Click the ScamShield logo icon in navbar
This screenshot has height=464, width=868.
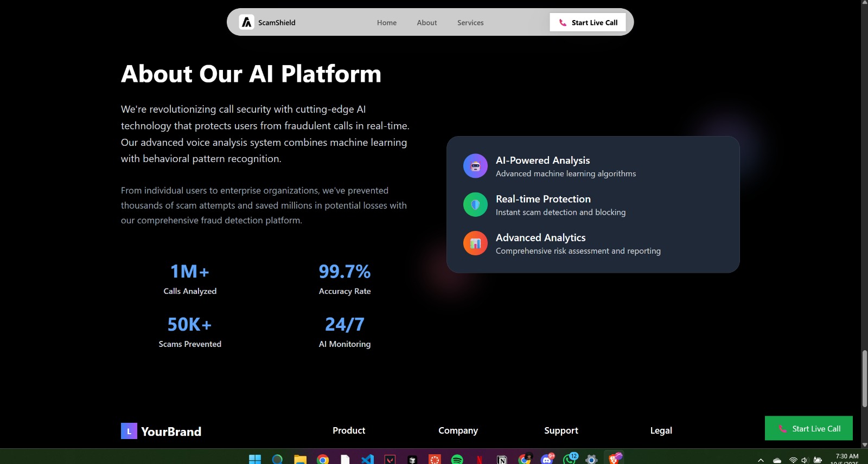pos(247,22)
